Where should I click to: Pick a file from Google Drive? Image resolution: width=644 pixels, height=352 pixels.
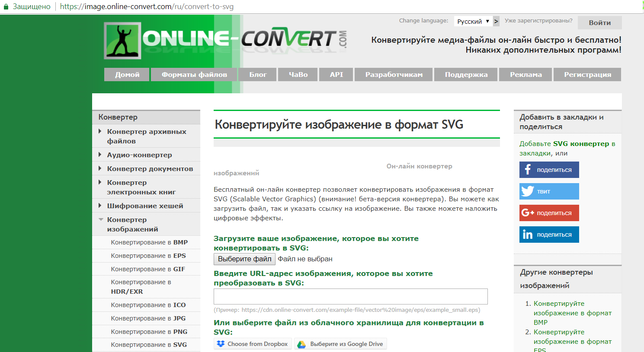pyautogui.click(x=340, y=344)
